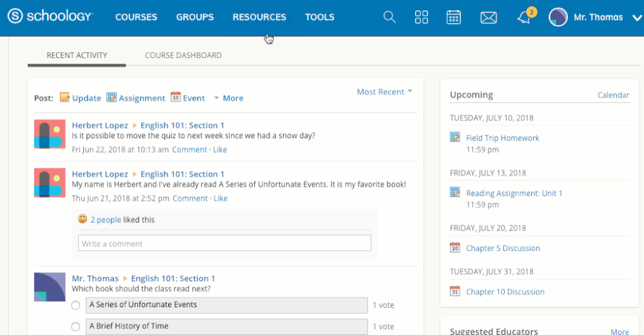The height and width of the screenshot is (335, 644).
Task: Open the notifications bell icon
Action: coord(523,17)
